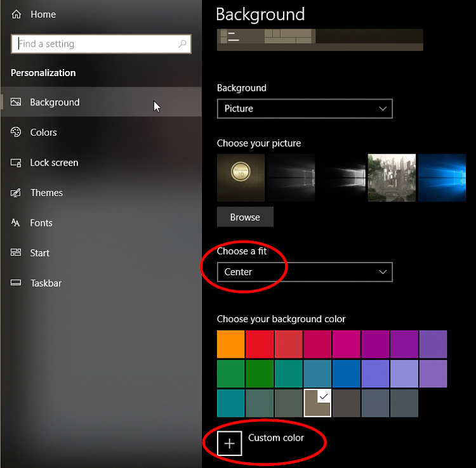Pick the periwinkle blue swatch, sixth in second row
The height and width of the screenshot is (468, 476).
click(x=375, y=374)
